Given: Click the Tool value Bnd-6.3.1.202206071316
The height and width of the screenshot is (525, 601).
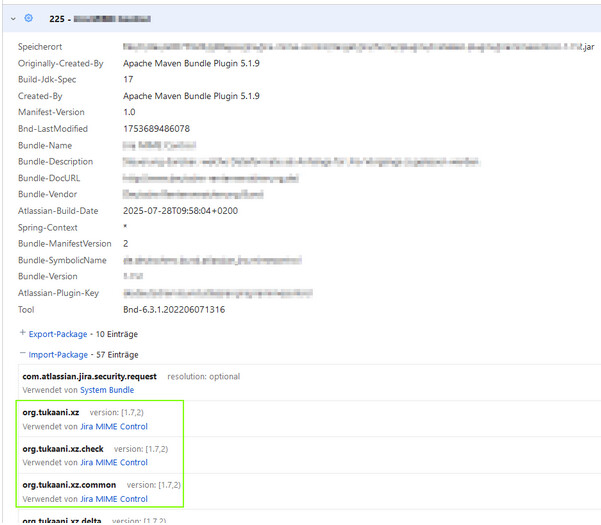Looking at the screenshot, I should [x=174, y=310].
